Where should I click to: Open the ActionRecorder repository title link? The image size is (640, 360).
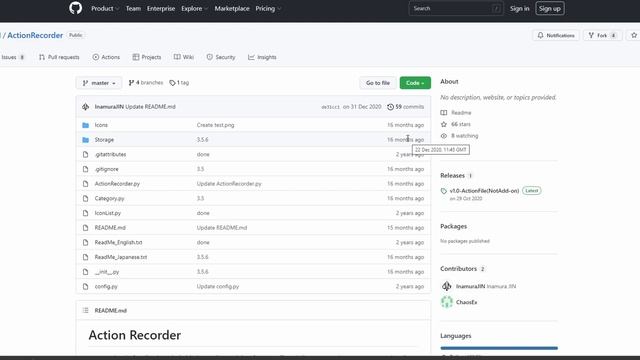point(35,35)
